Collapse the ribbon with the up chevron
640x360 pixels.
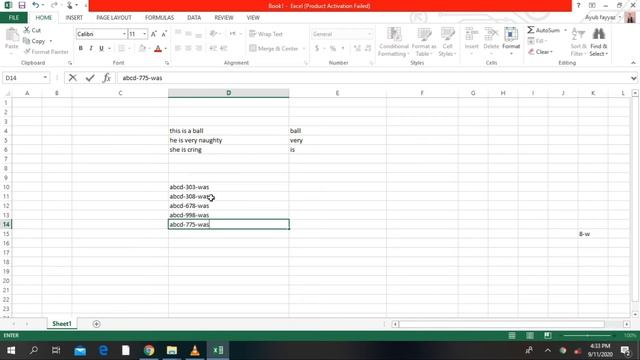point(633,63)
